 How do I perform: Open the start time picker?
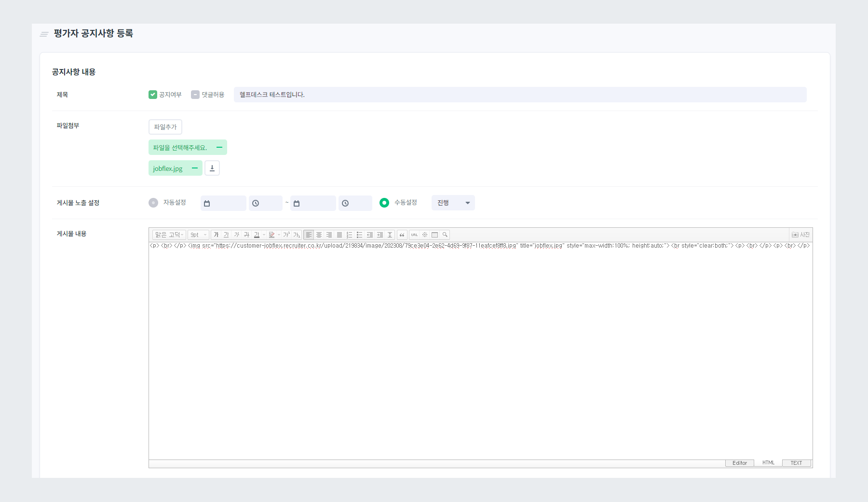266,203
